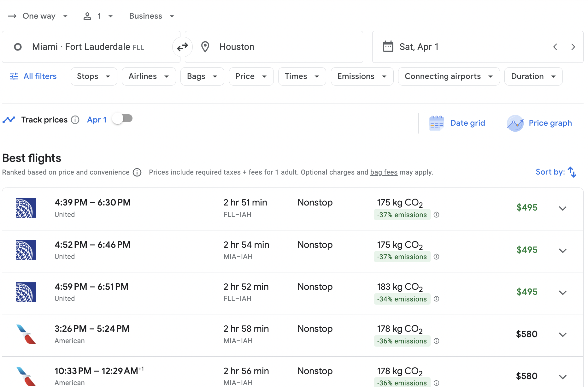This screenshot has height=387, width=588.
Task: Expand the 4:39 PM United flight details
Action: pos(563,208)
